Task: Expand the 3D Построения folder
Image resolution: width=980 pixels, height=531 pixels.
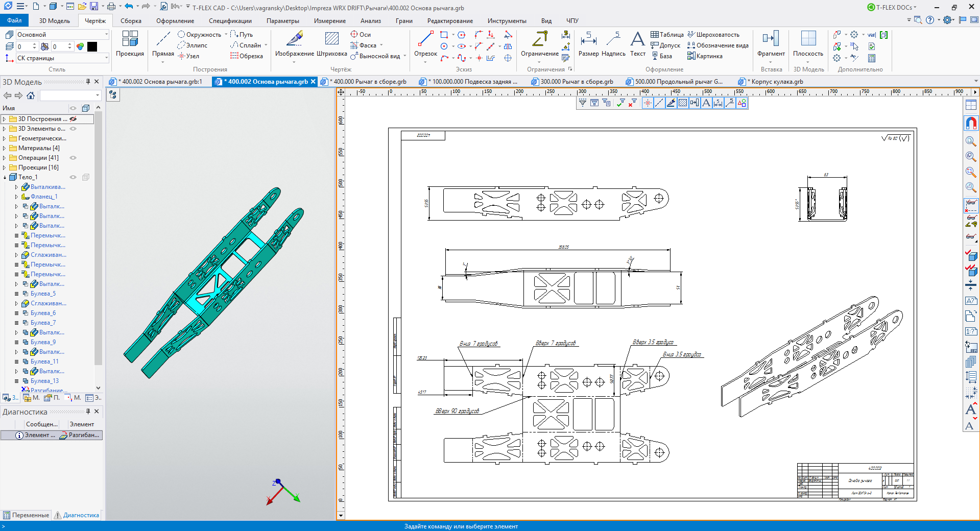Action: (x=5, y=118)
